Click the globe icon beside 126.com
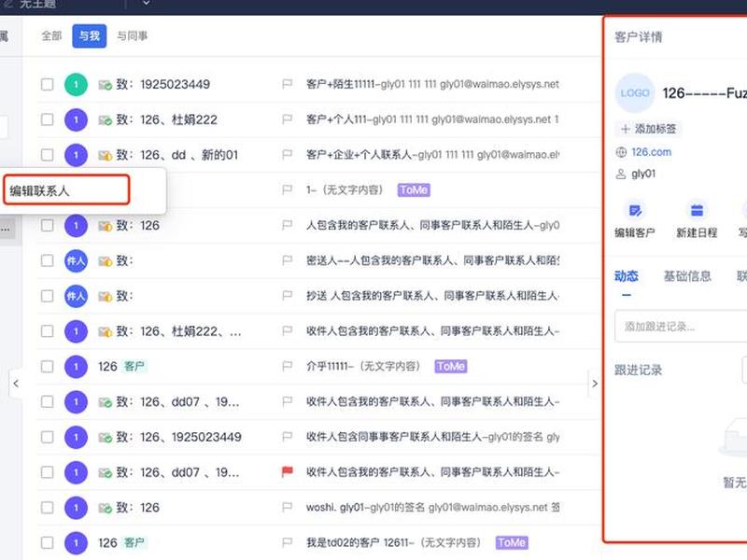Image resolution: width=747 pixels, height=560 pixels. (621, 152)
